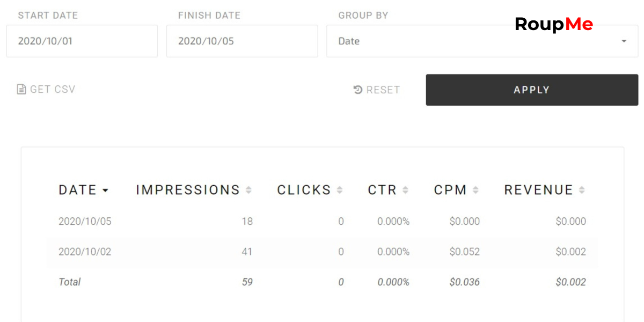This screenshot has height=322, width=644.
Task: Click the IMPRESSIONS column header
Action: tap(188, 190)
